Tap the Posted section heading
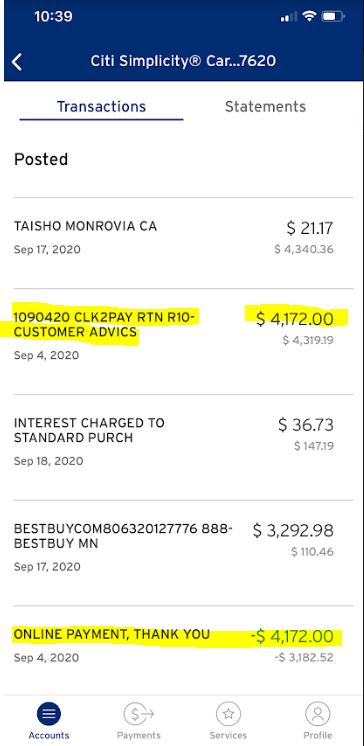The height and width of the screenshot is (746, 364). pyautogui.click(x=41, y=159)
